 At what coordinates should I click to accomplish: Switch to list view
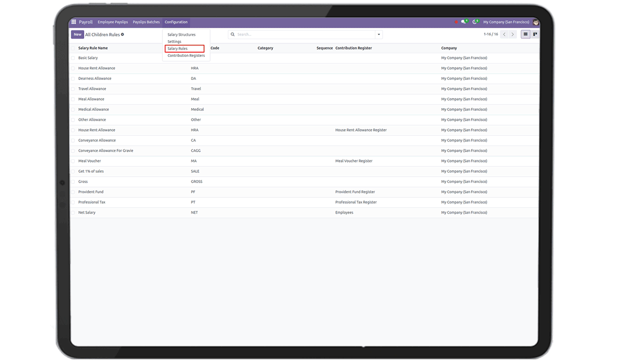(x=526, y=34)
